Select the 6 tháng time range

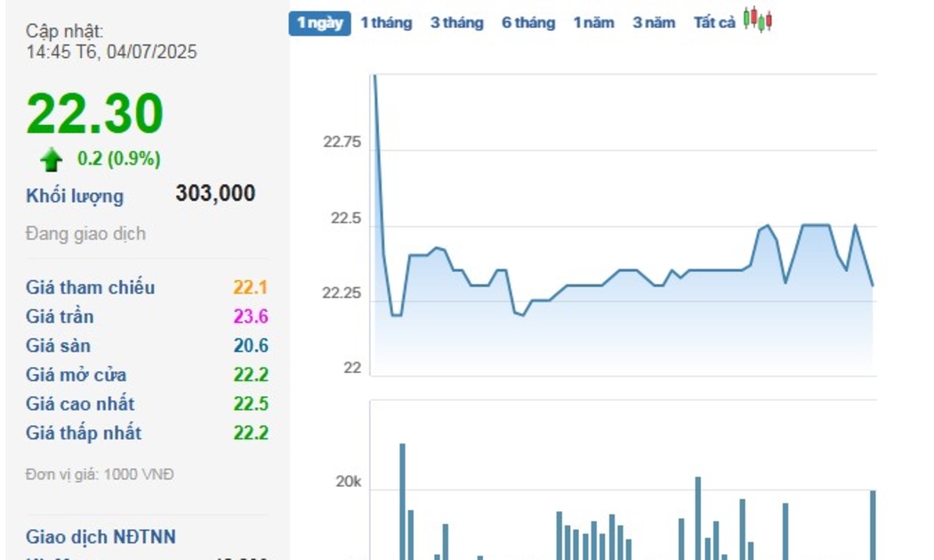pos(528,23)
